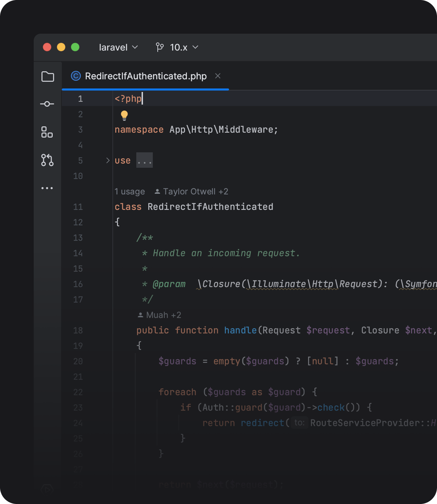Close the RedirectIfAuthenticated.php tab
437x504 pixels.
tap(218, 76)
